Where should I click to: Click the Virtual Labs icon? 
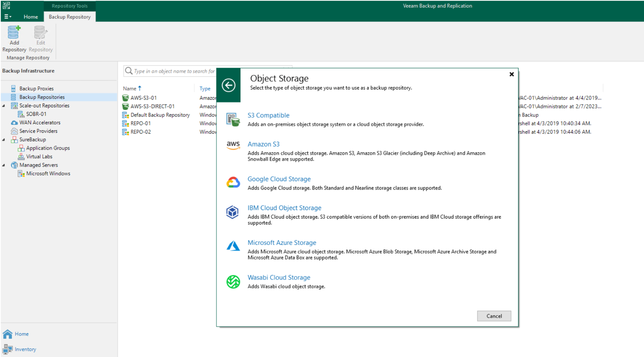(21, 157)
